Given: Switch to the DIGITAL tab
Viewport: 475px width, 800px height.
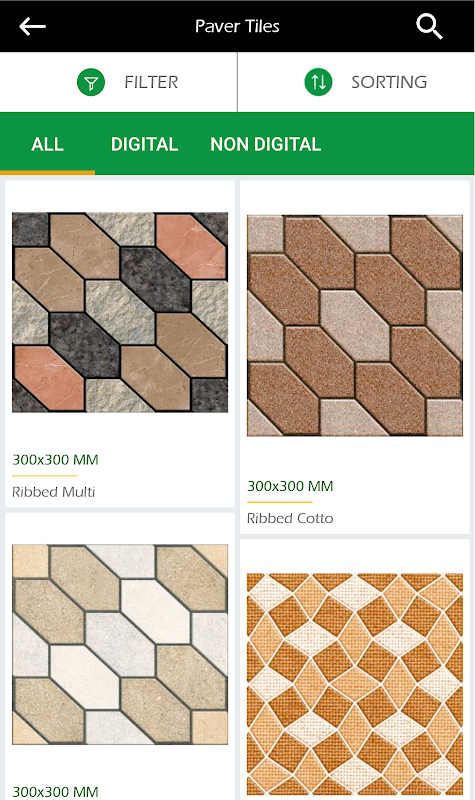Looking at the screenshot, I should 144,144.
